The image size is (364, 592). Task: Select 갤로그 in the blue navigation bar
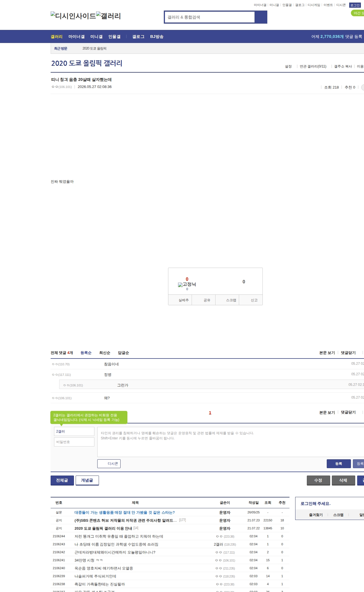(138, 36)
